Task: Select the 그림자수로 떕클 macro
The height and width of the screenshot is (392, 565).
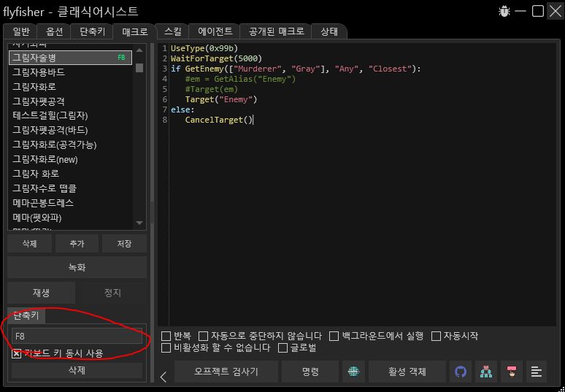Action: (x=70, y=188)
